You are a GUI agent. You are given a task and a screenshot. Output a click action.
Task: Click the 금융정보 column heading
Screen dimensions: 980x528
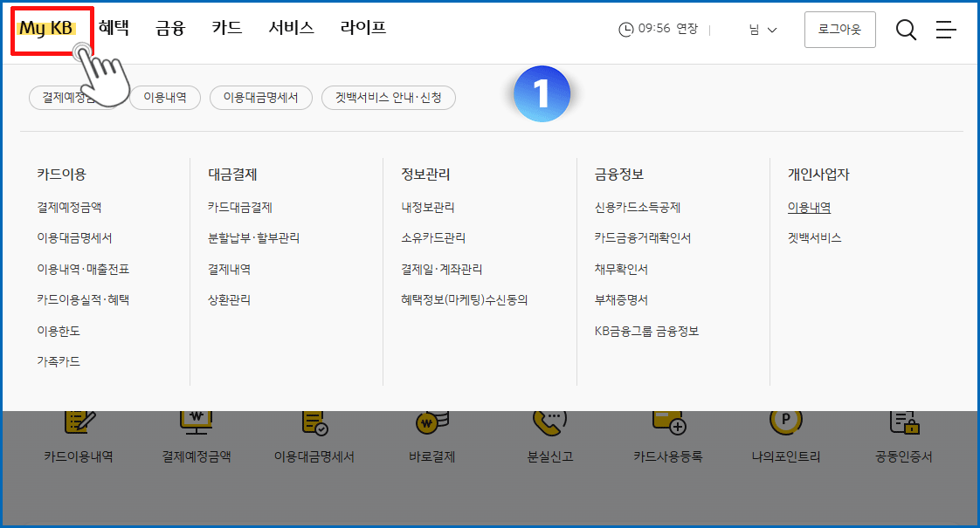619,175
